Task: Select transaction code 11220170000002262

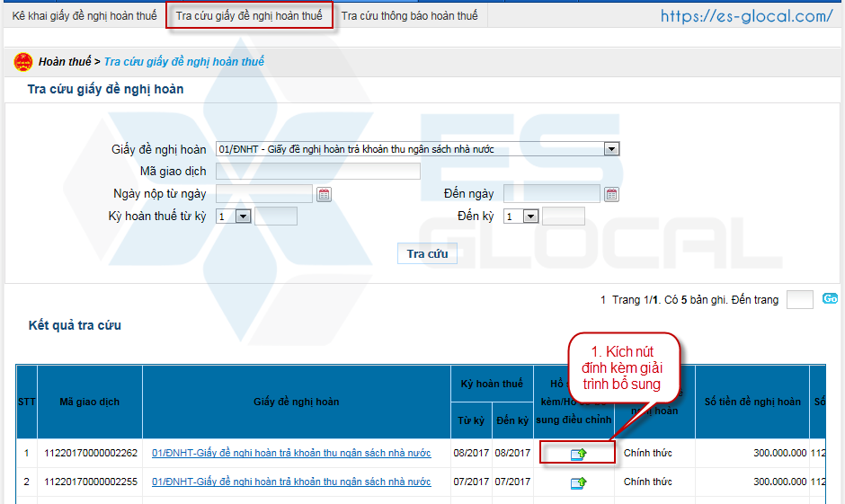Action: tap(91, 453)
